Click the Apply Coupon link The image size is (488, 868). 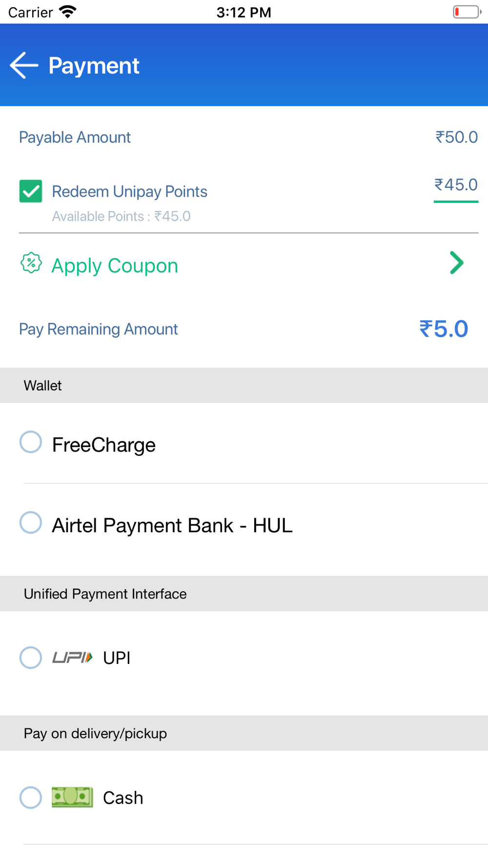115,266
